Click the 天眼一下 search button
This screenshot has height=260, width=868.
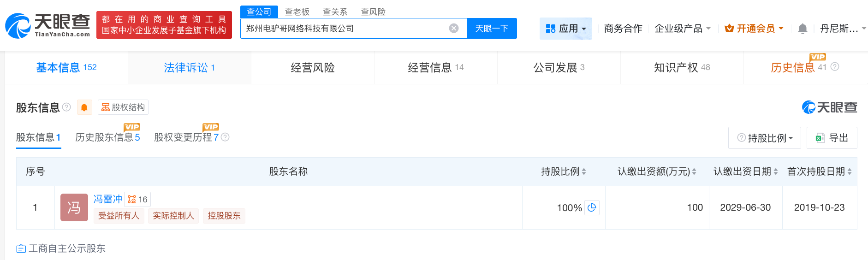[x=492, y=29]
